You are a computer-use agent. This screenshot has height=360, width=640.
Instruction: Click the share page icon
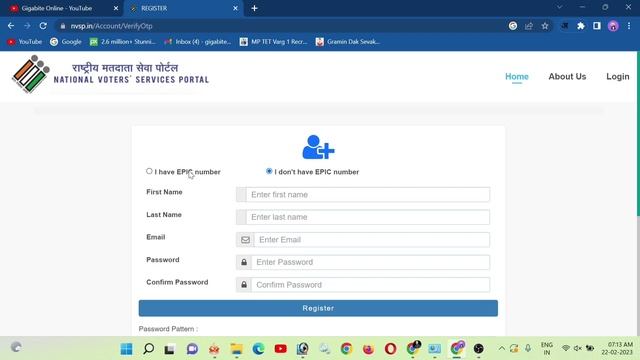(529, 26)
